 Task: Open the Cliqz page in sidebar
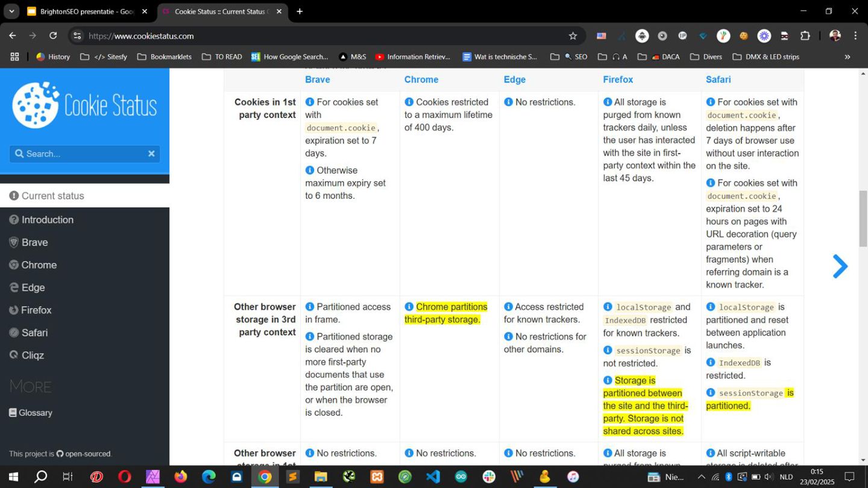click(x=84, y=355)
